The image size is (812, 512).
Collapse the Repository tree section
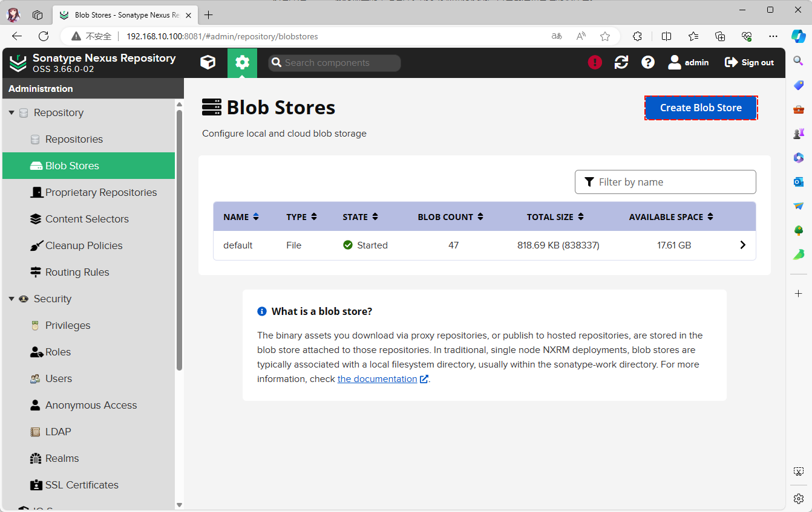(x=11, y=112)
